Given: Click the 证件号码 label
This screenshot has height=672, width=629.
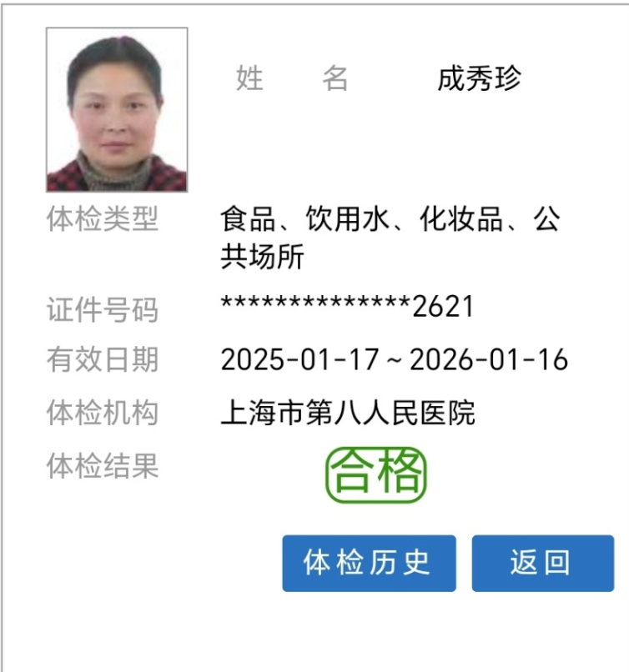Looking at the screenshot, I should coord(103,309).
